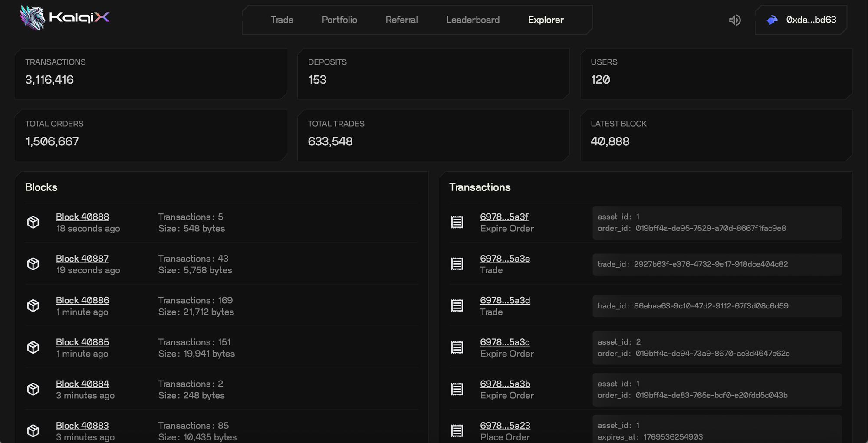Screen dimensions: 868x443
Task: Open the 0xda...bd63 wallet account button
Action: pyautogui.click(x=810, y=20)
